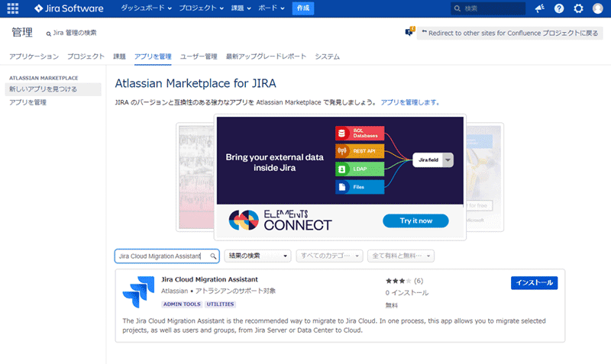
Task: Expand the すべてのカテゴリ dropdown
Action: point(330,256)
